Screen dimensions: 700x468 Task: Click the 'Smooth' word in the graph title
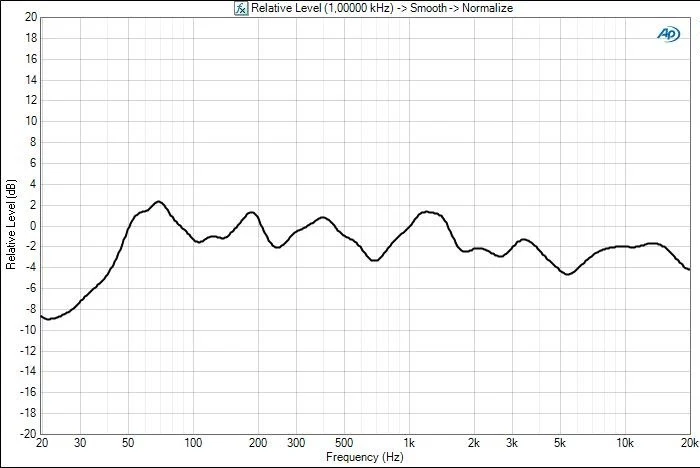pyautogui.click(x=428, y=8)
